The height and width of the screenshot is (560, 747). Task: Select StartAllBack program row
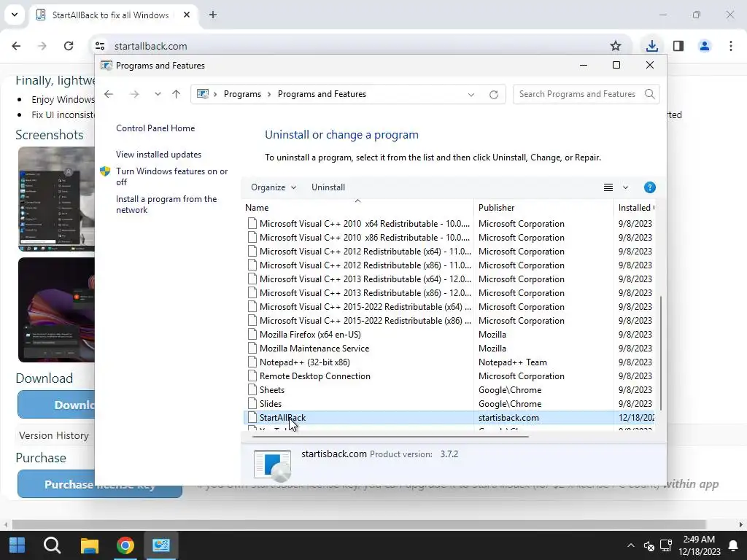pyautogui.click(x=449, y=418)
